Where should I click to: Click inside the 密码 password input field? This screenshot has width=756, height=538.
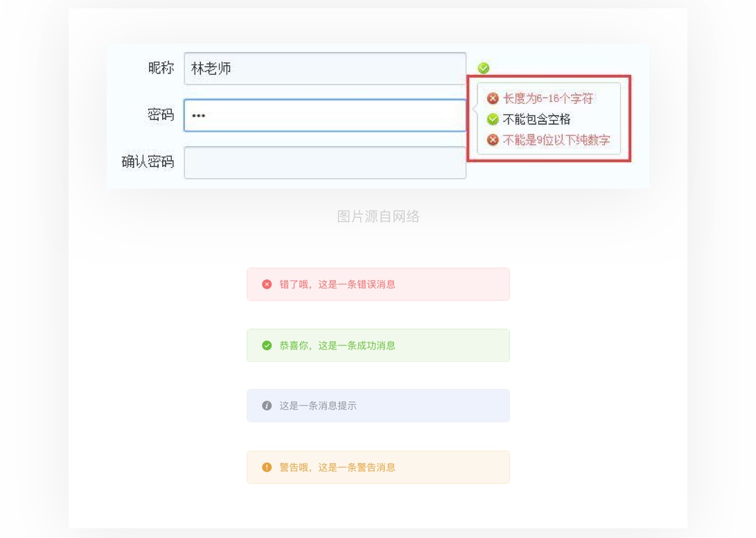tap(324, 115)
